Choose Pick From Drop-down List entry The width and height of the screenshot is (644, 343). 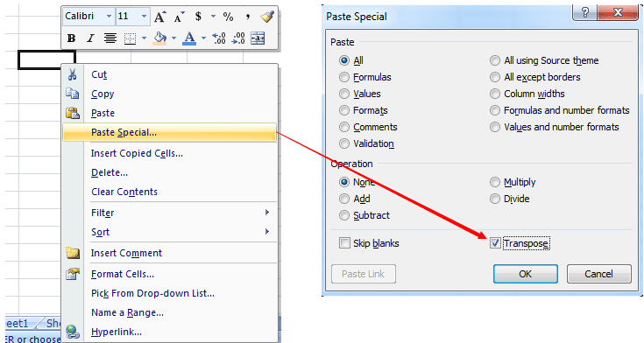[x=169, y=293]
